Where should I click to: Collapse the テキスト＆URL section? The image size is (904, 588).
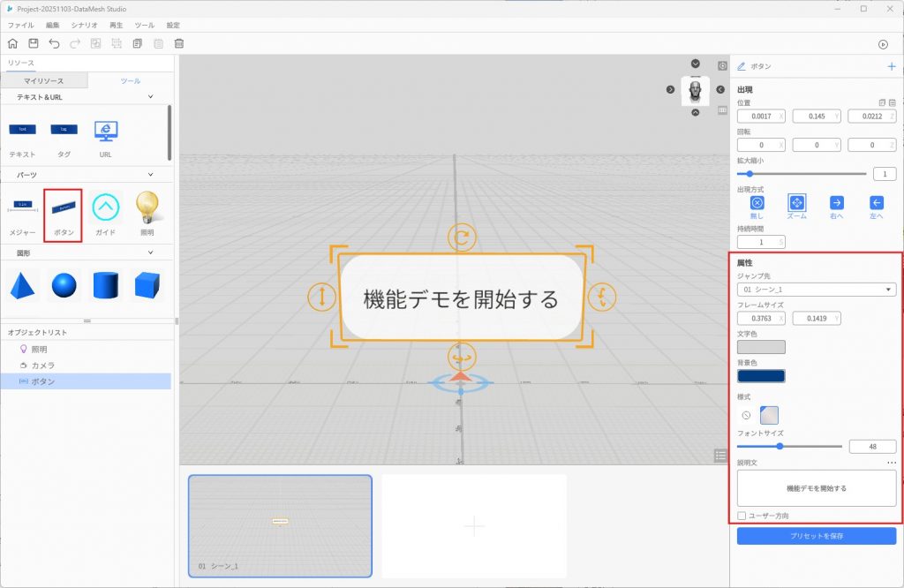[x=150, y=96]
